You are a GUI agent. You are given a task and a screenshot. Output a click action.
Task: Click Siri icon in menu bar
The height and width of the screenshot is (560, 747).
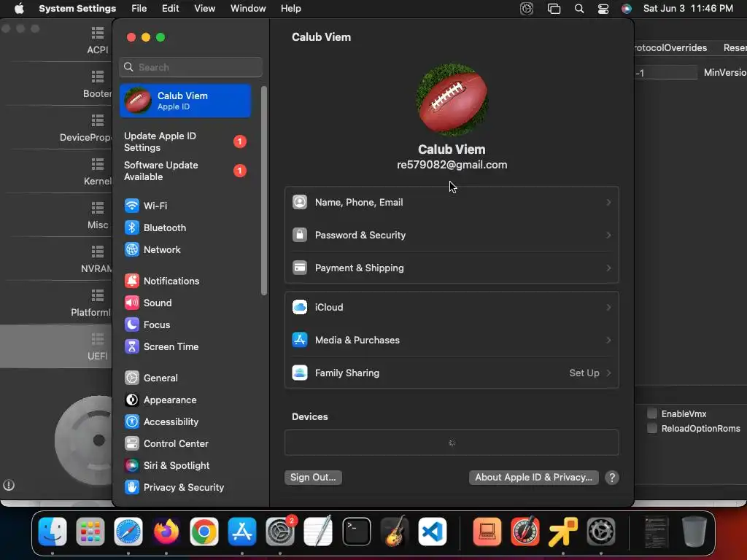(x=627, y=9)
